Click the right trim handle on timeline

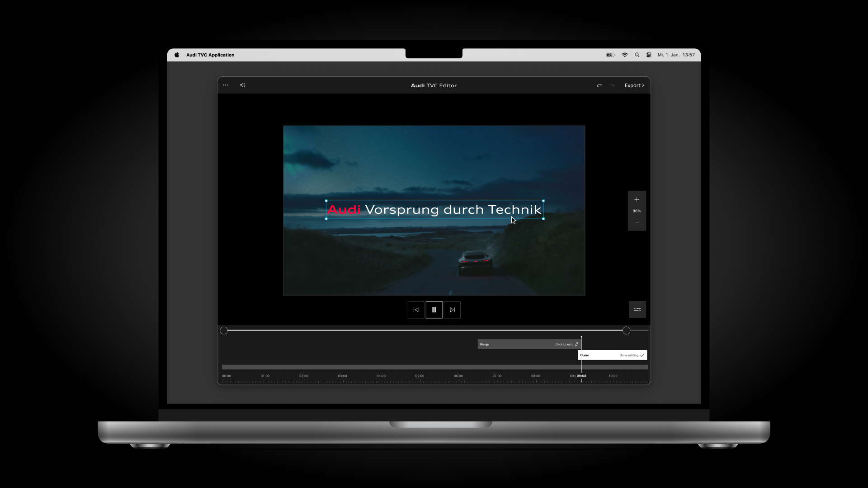(626, 331)
